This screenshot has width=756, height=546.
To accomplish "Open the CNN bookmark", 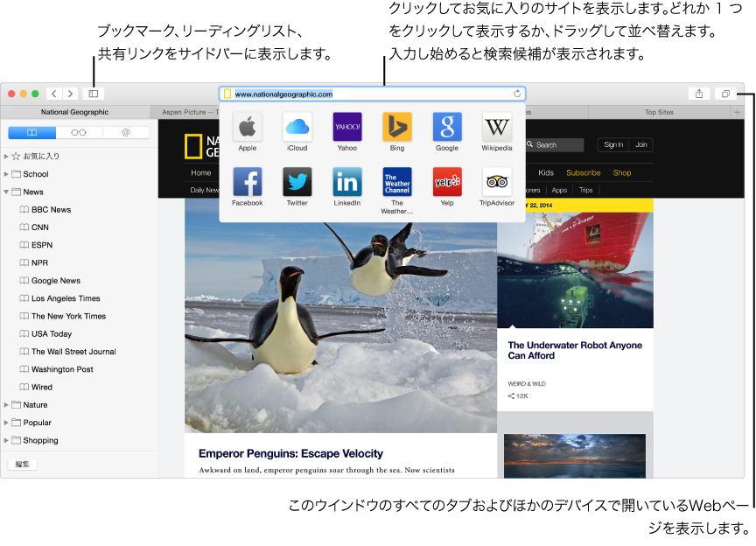I will pos(40,227).
